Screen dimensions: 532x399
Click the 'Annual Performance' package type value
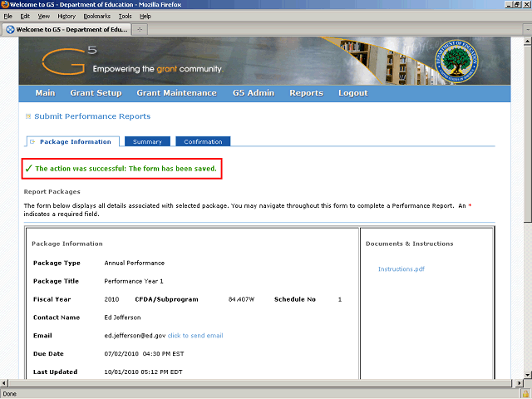(x=135, y=263)
